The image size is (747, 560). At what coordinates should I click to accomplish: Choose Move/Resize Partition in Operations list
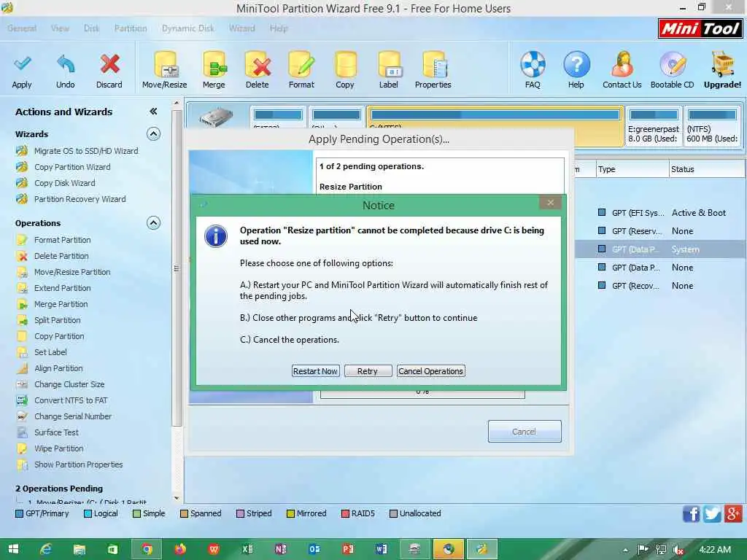point(72,272)
